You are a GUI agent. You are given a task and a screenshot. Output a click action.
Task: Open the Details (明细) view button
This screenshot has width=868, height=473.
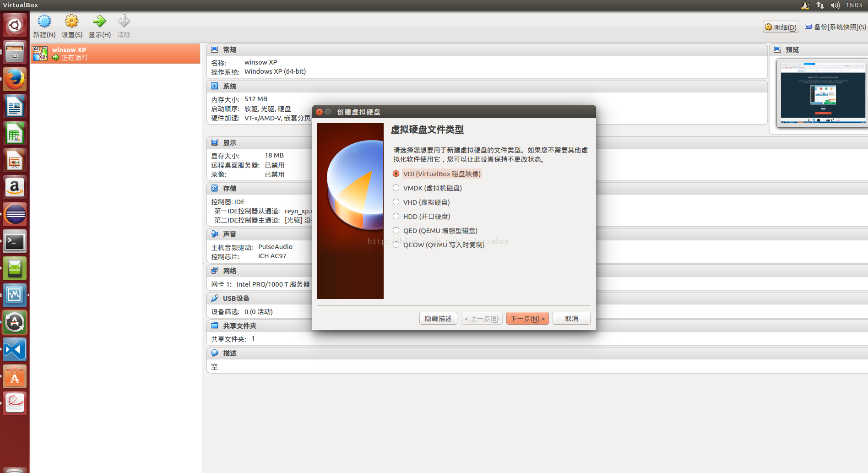coord(781,27)
